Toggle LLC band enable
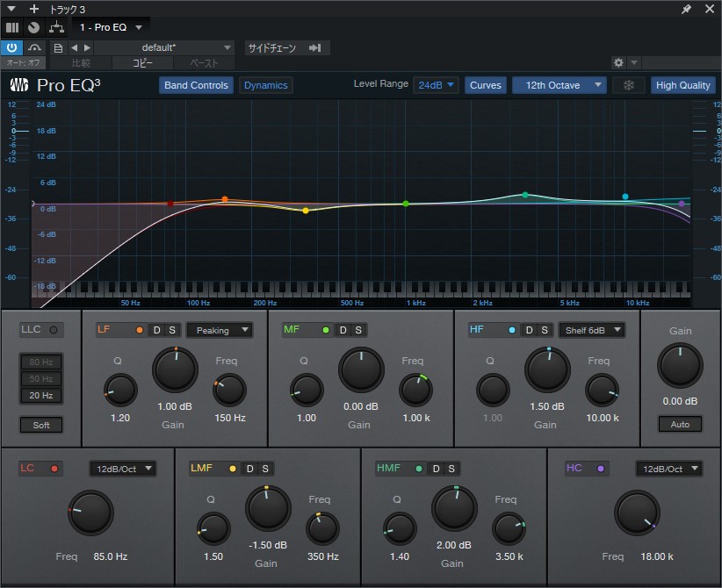 (54, 330)
